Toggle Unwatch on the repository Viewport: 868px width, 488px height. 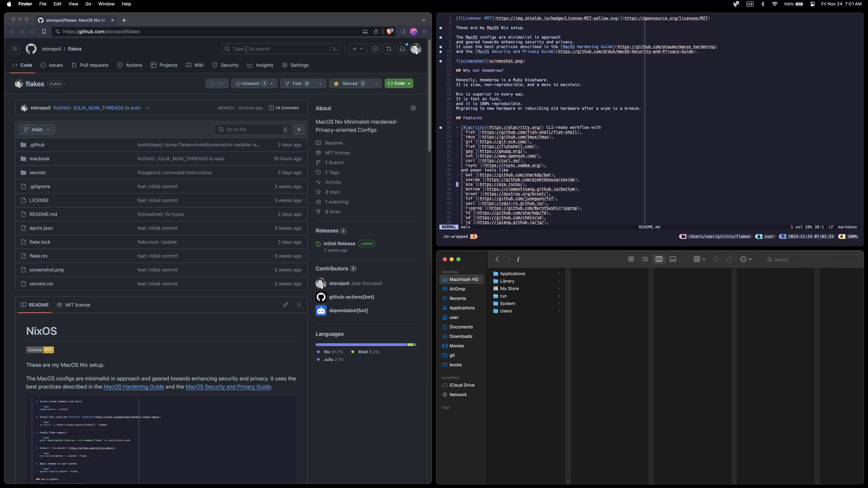click(250, 84)
